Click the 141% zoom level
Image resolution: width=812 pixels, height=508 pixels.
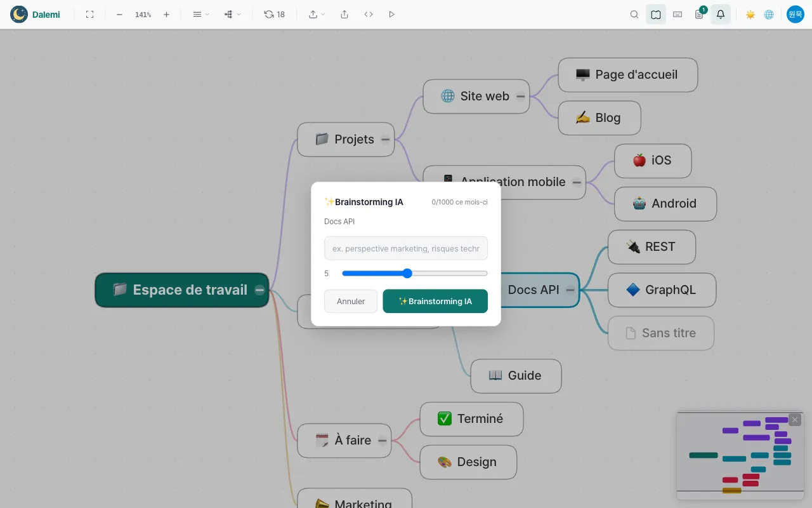[x=143, y=14]
